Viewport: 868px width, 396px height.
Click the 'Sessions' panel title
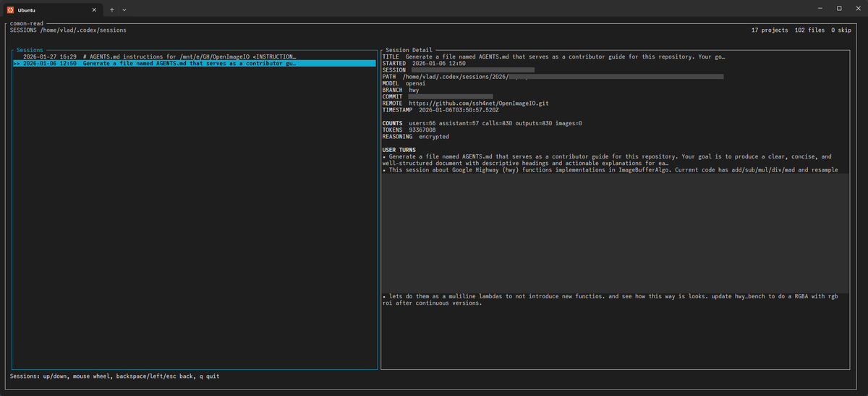coord(30,50)
